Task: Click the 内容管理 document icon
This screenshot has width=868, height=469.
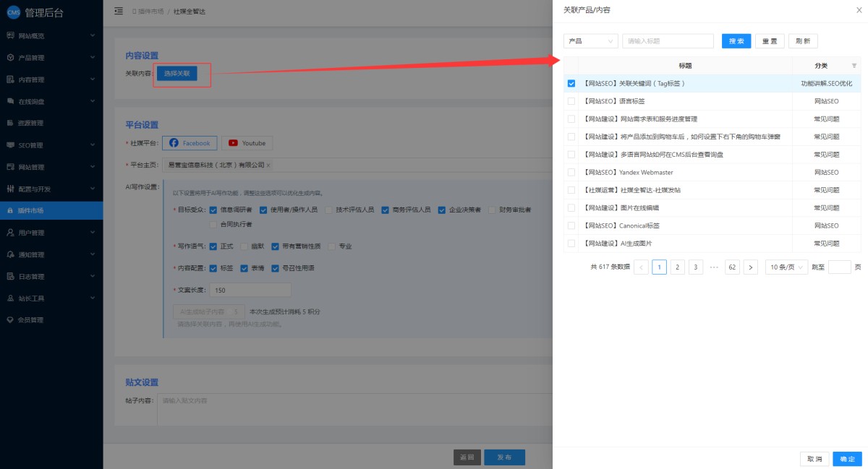Action: click(10, 79)
